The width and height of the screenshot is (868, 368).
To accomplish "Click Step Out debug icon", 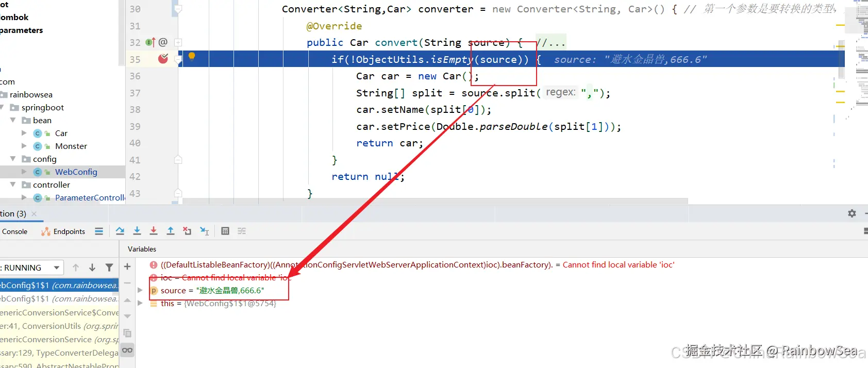I will coord(171,231).
